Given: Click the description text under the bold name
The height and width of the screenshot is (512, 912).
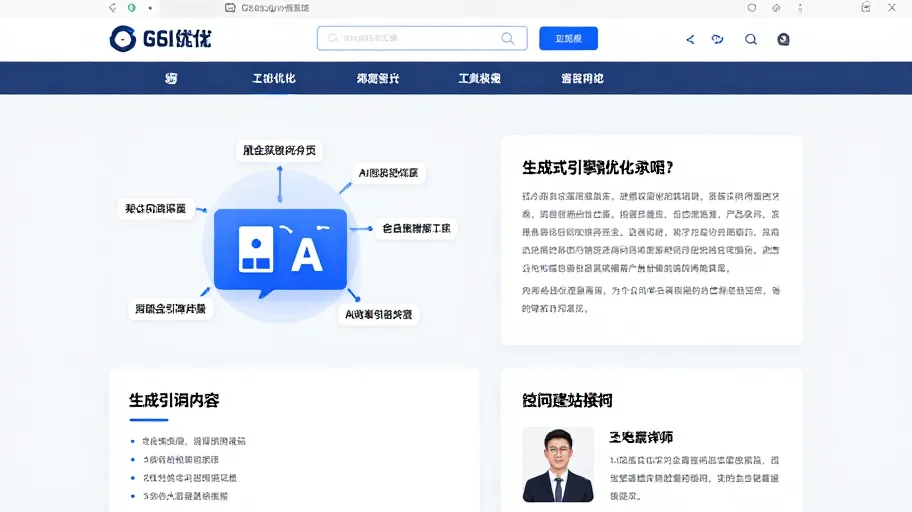Looking at the screenshot, I should click(694, 478).
